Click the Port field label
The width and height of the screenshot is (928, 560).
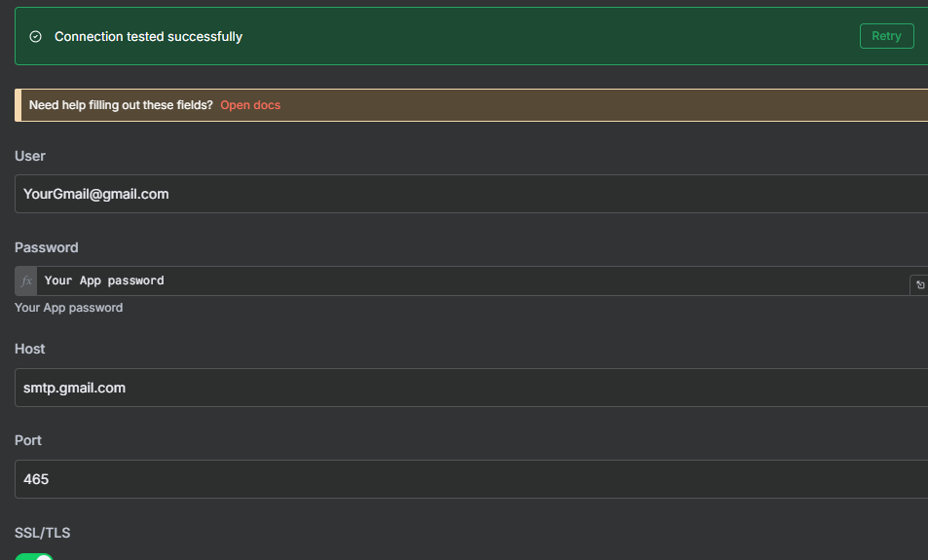pyautogui.click(x=28, y=440)
